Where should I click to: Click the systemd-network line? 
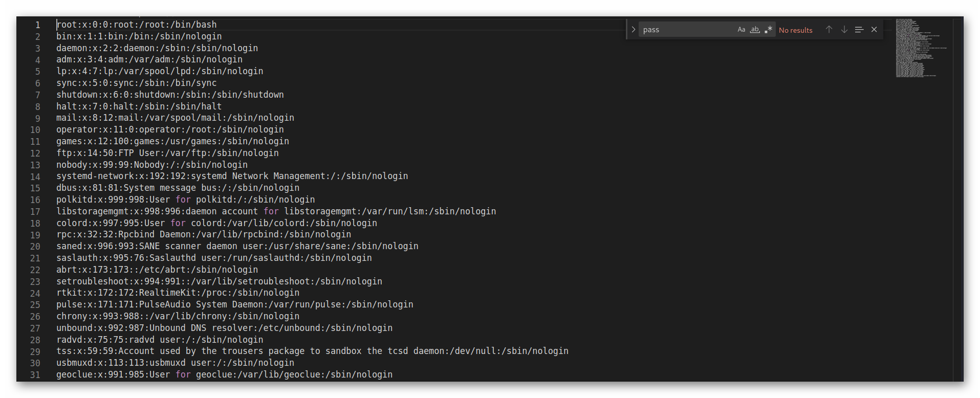tap(232, 176)
